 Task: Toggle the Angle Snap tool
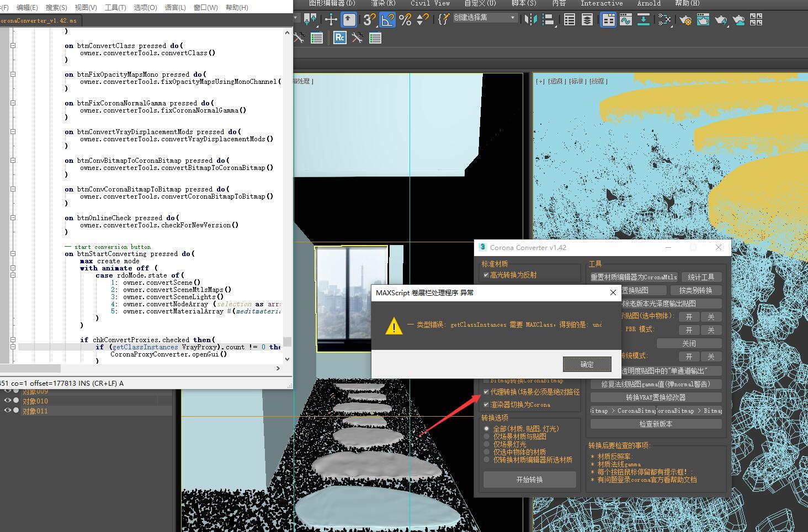[x=387, y=20]
